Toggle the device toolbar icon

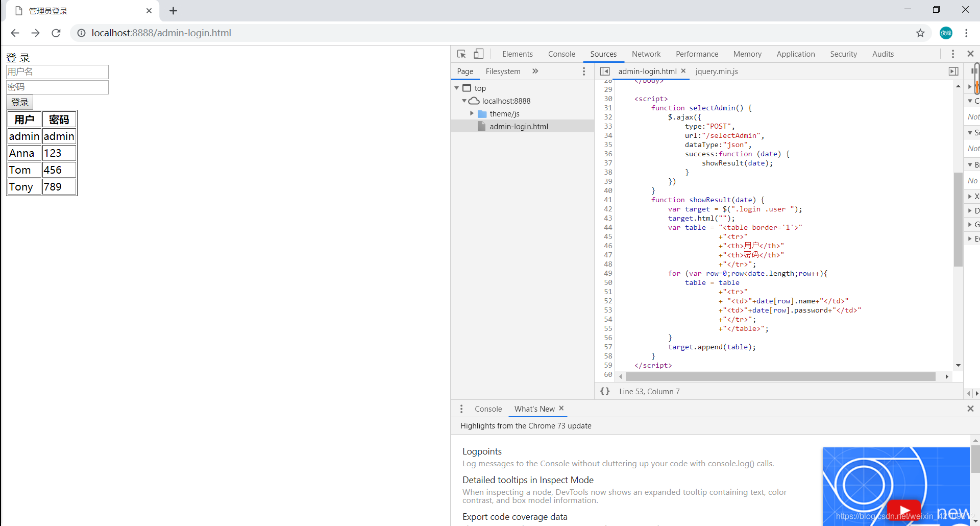click(x=478, y=54)
